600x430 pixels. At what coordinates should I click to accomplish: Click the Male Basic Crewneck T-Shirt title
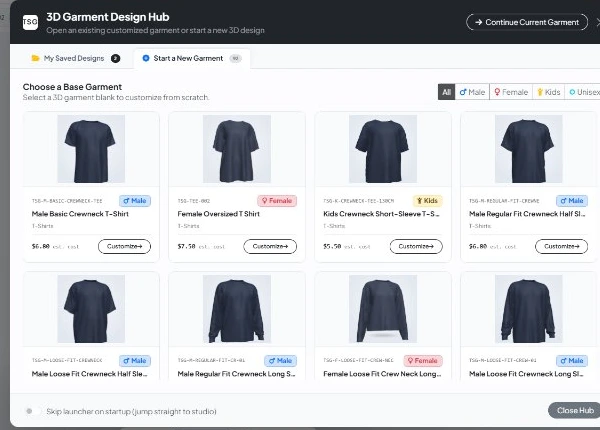coord(80,214)
